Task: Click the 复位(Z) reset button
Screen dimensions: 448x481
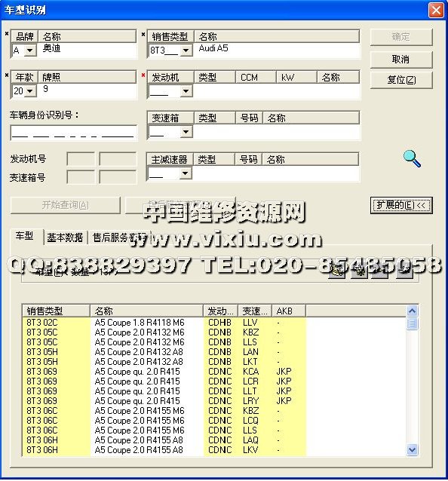Action: [x=401, y=80]
